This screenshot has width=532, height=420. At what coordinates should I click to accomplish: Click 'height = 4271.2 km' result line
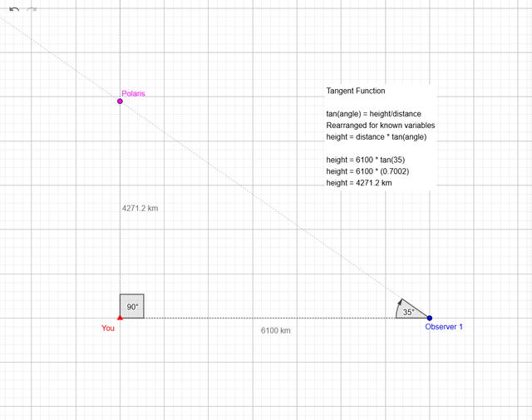pos(359,183)
